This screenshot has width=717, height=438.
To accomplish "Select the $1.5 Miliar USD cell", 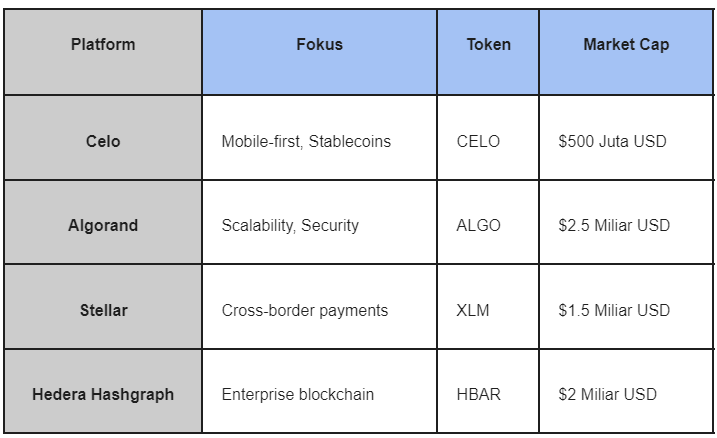I will [x=626, y=306].
